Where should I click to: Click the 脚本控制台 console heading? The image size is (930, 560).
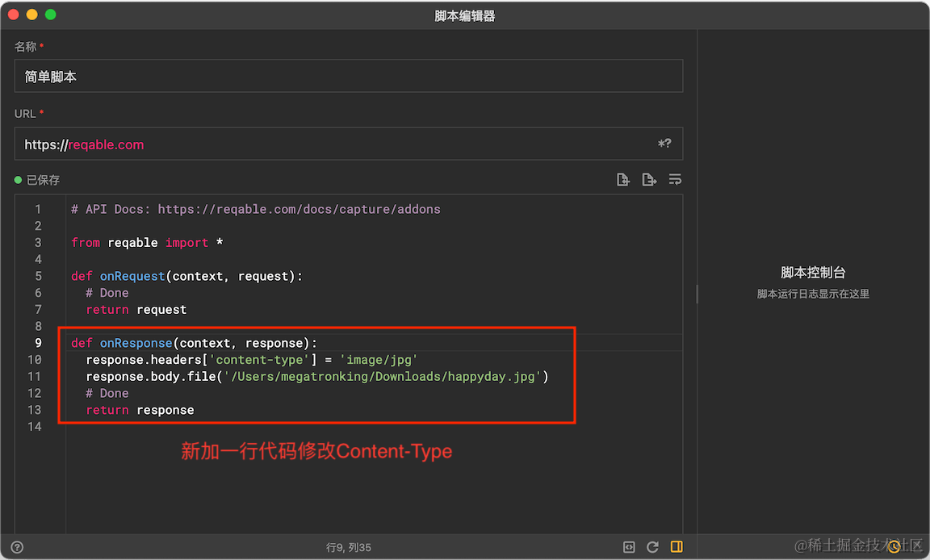pos(813,273)
